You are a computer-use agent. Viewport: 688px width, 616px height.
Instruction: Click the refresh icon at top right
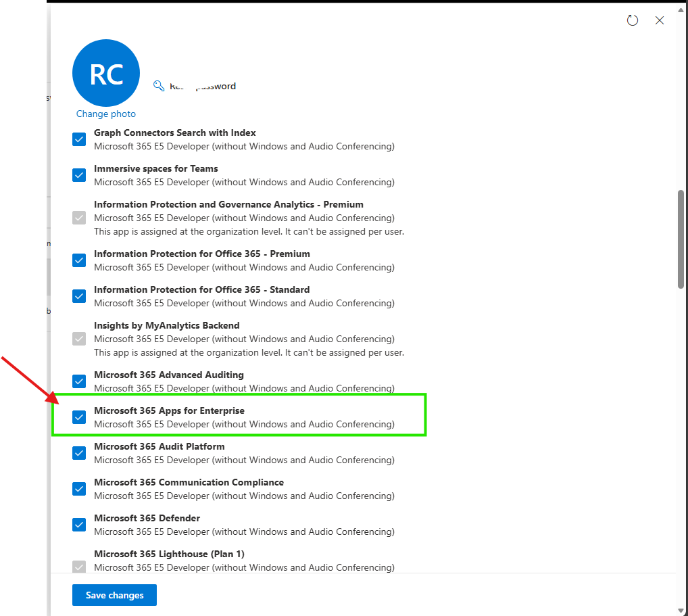tap(633, 20)
